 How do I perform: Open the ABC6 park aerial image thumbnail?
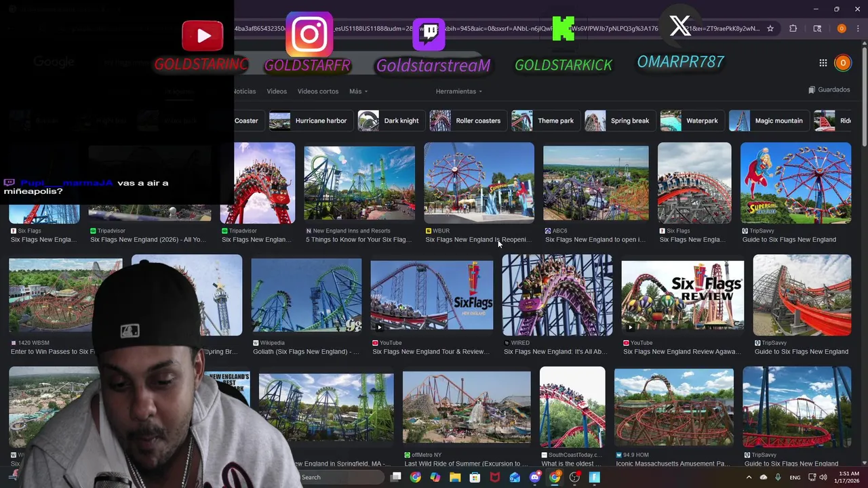click(595, 183)
